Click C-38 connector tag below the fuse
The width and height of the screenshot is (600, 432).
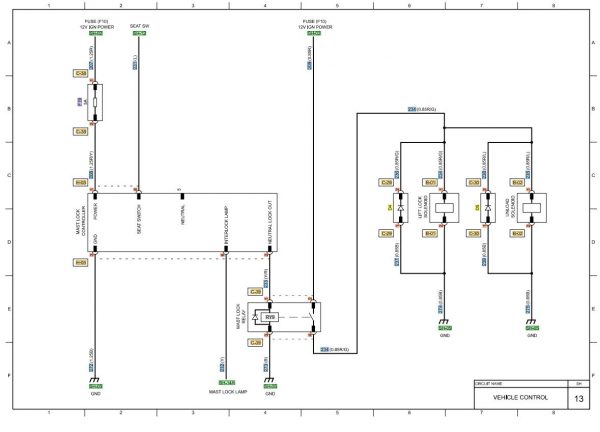coord(80,132)
